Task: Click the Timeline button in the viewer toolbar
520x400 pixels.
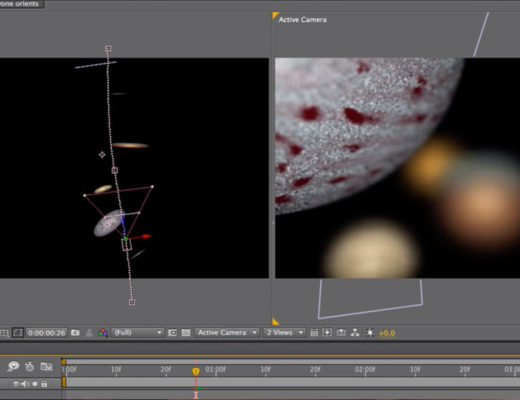Action: (341, 333)
